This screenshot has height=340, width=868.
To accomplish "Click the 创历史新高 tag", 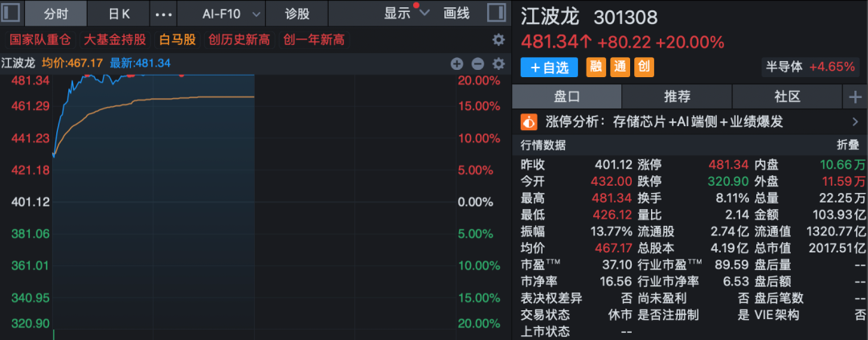I will click(x=240, y=40).
